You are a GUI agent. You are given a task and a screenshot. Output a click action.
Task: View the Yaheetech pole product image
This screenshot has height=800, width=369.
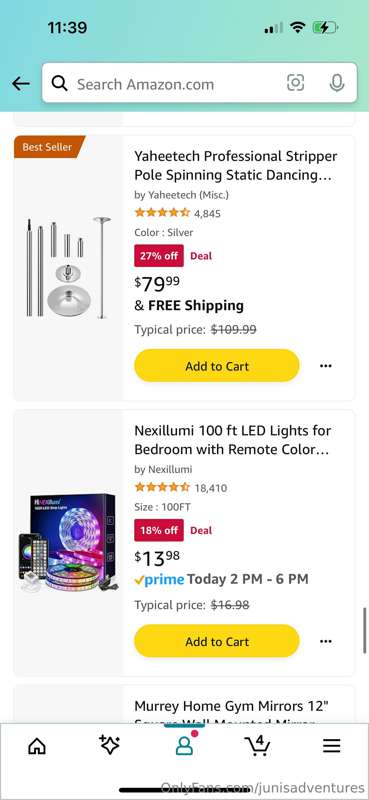(68, 267)
